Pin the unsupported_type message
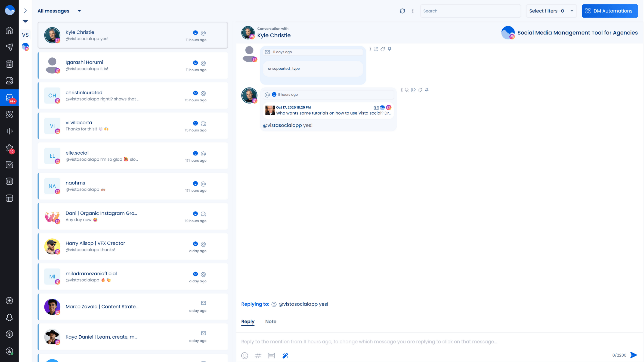Image resolution: width=644 pixels, height=362 pixels. tap(389, 49)
